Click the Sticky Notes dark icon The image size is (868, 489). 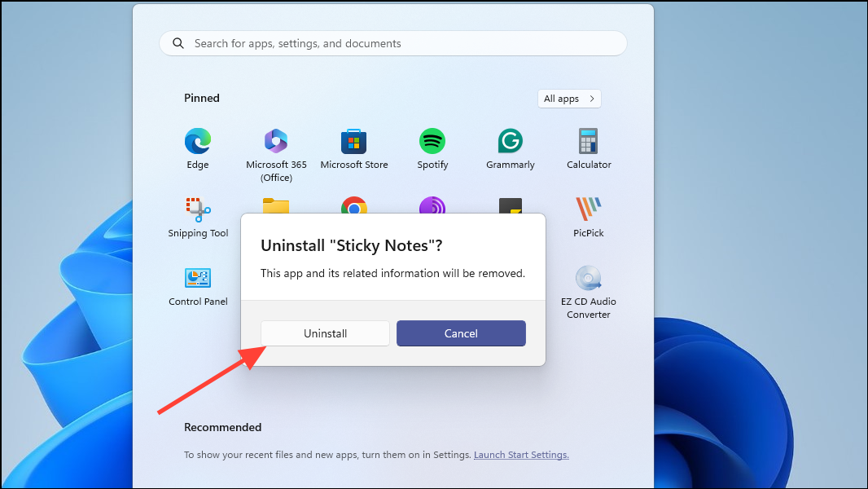(511, 205)
